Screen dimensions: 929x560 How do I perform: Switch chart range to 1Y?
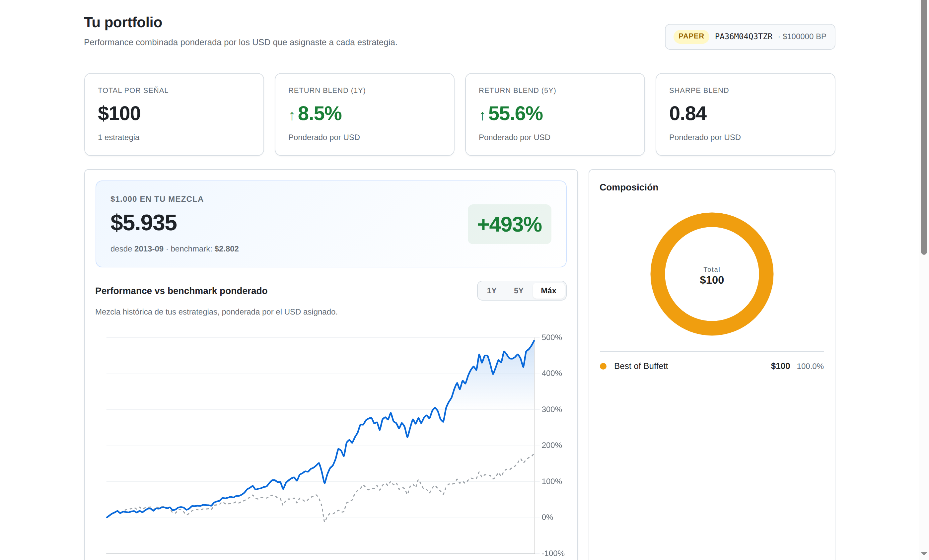[491, 290]
